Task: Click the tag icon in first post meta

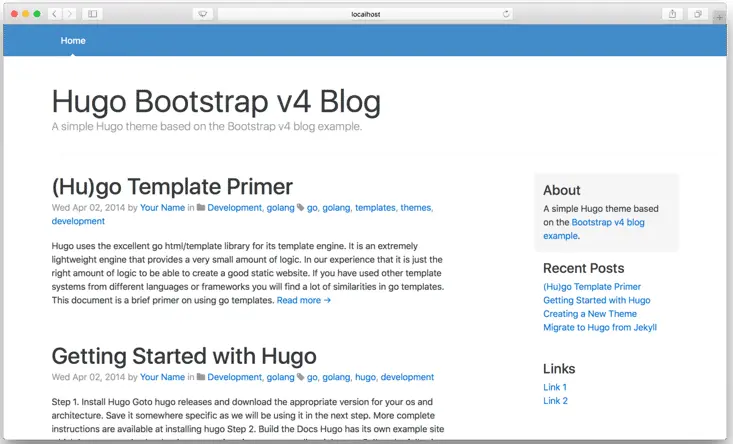Action: (301, 207)
